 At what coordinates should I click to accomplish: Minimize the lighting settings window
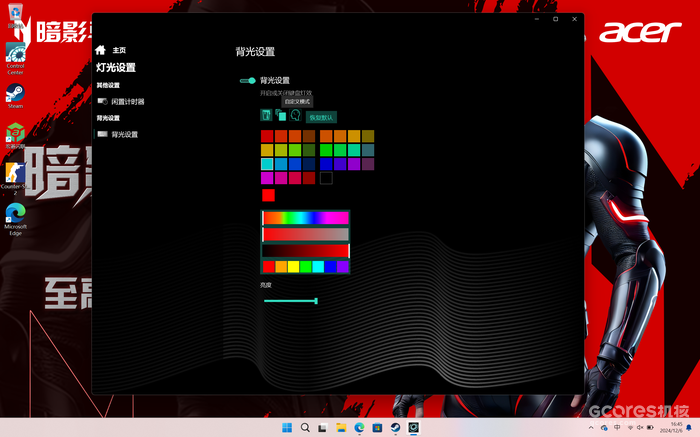(x=537, y=19)
